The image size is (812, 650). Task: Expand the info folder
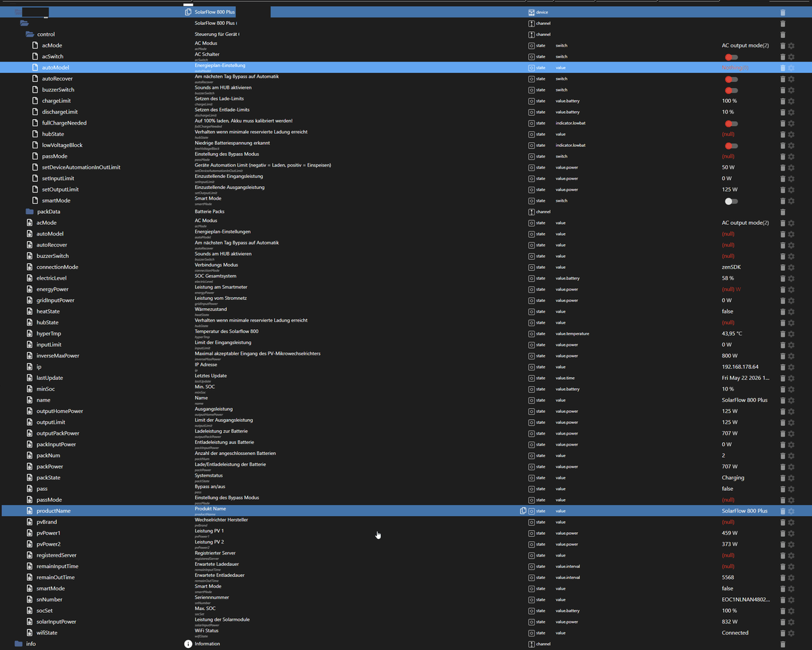(x=18, y=644)
